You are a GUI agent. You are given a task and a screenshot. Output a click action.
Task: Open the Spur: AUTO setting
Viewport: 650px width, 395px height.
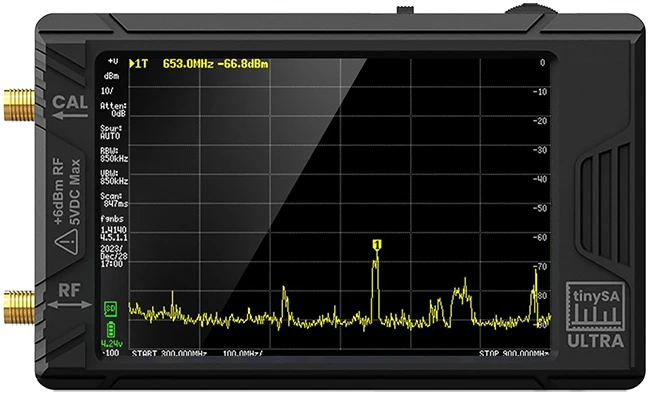111,132
